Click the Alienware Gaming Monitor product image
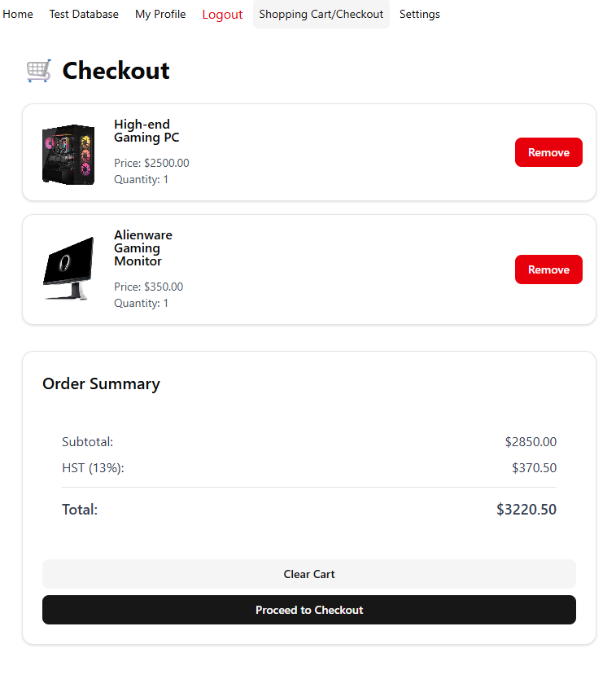 tap(68, 269)
